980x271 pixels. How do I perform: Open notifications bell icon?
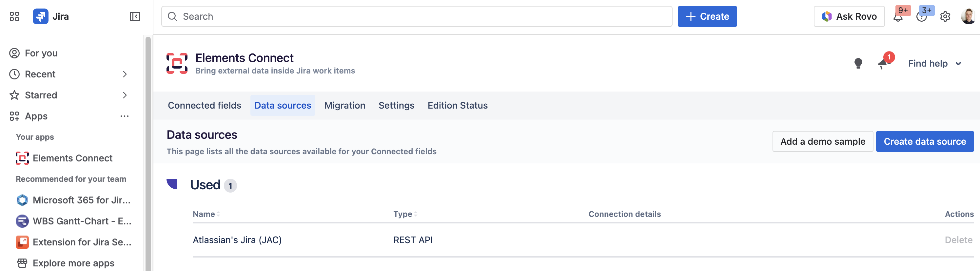(x=898, y=17)
